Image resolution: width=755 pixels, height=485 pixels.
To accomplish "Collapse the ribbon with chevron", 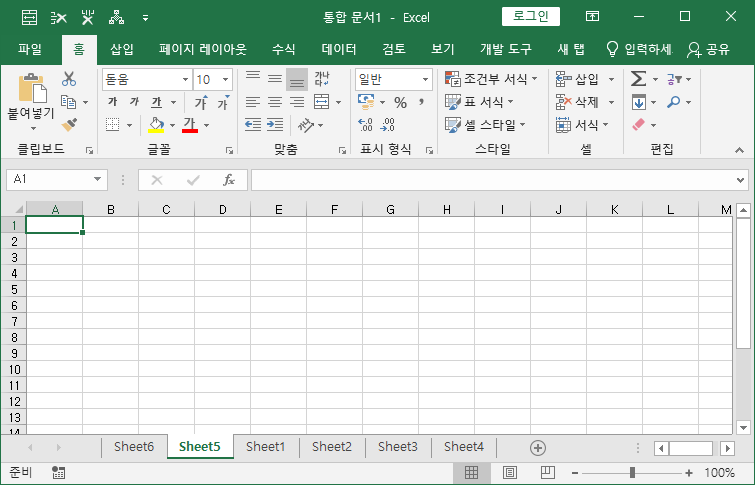I will click(740, 150).
